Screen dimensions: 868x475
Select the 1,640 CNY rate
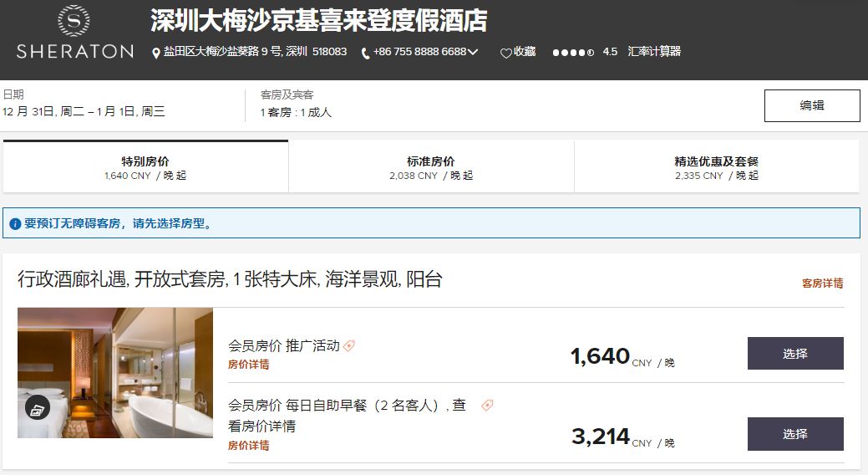[x=795, y=353]
